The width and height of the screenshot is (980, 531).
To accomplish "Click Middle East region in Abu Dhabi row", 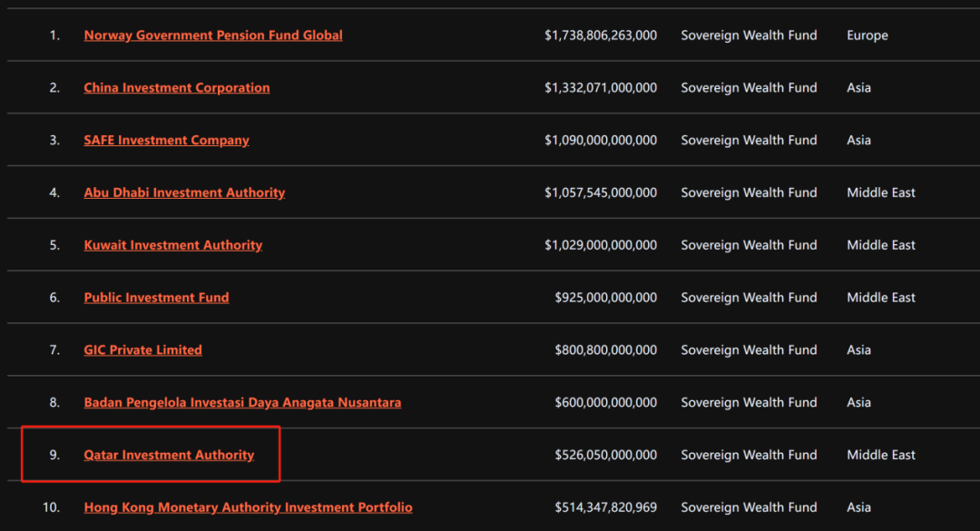I will 881,192.
